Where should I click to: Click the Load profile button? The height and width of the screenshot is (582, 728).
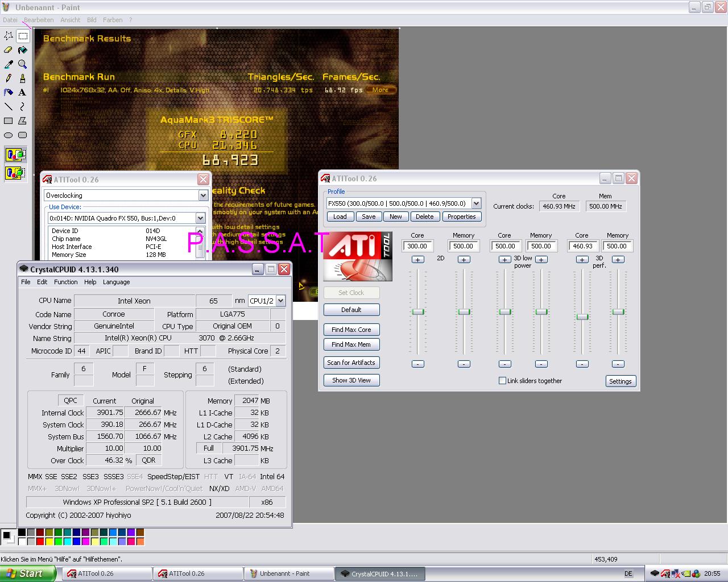(x=340, y=217)
